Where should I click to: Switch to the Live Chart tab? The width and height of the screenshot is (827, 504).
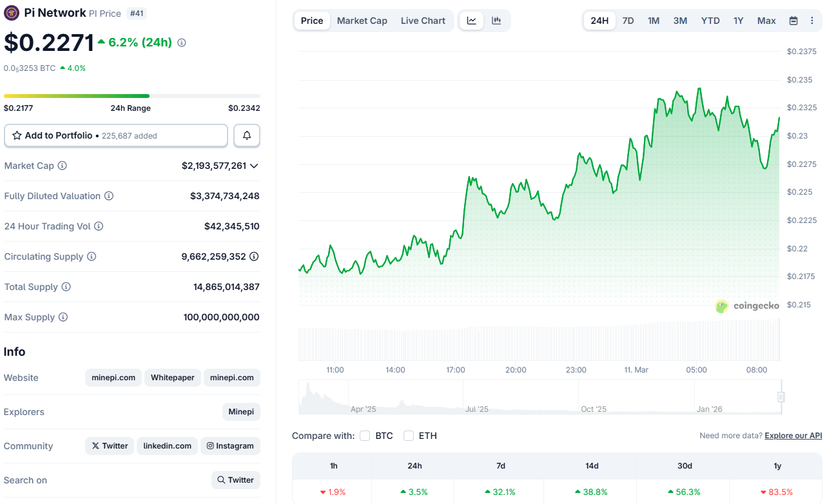pyautogui.click(x=423, y=20)
